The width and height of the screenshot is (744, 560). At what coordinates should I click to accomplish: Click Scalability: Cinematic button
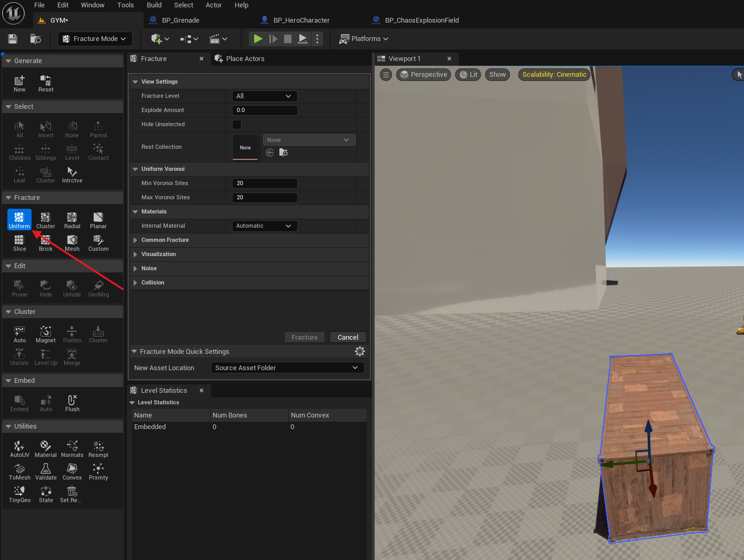554,75
